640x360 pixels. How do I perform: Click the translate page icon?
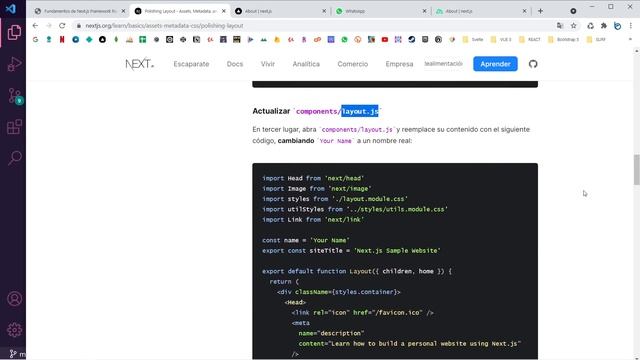(x=560, y=26)
